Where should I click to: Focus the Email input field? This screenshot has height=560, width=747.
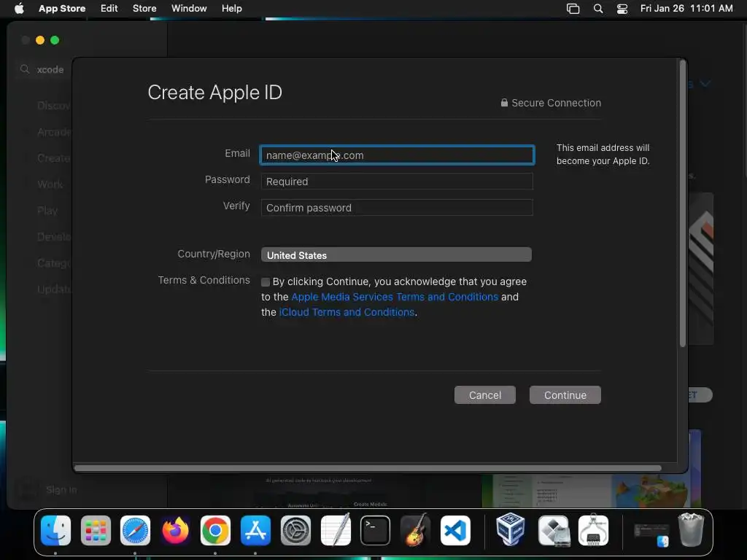click(397, 155)
